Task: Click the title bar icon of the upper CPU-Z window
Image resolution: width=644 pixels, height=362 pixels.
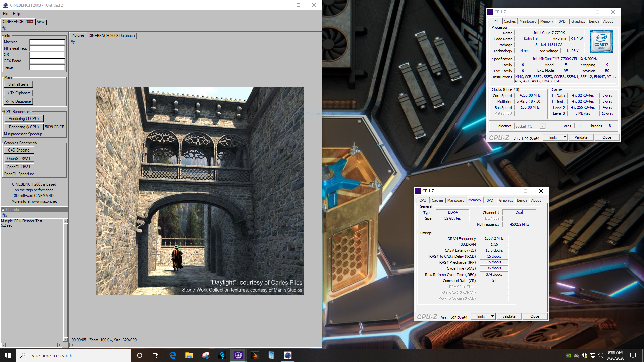Action: (490, 12)
